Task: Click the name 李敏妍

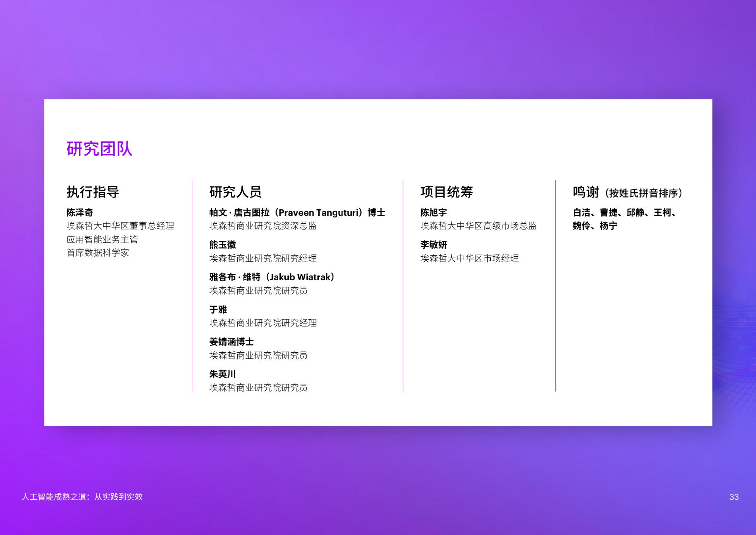Action: (434, 245)
